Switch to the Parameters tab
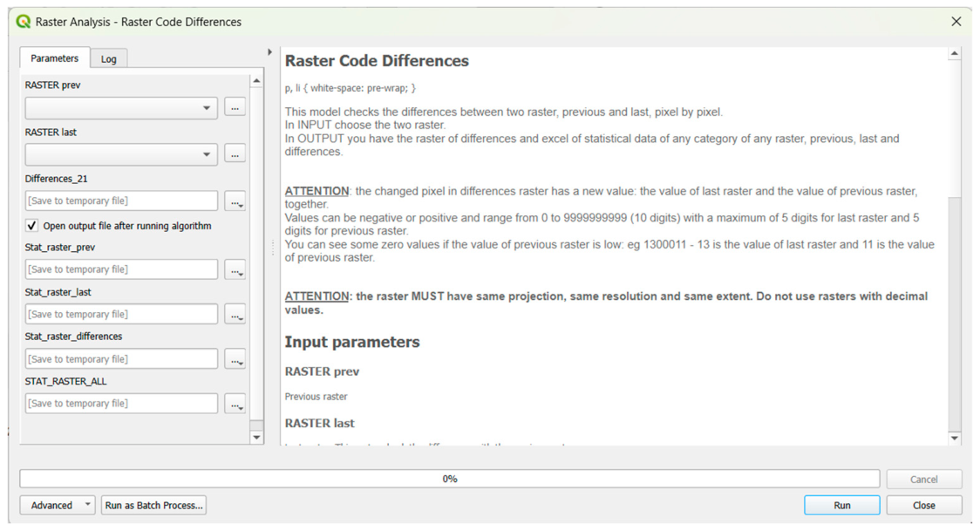 pos(54,58)
